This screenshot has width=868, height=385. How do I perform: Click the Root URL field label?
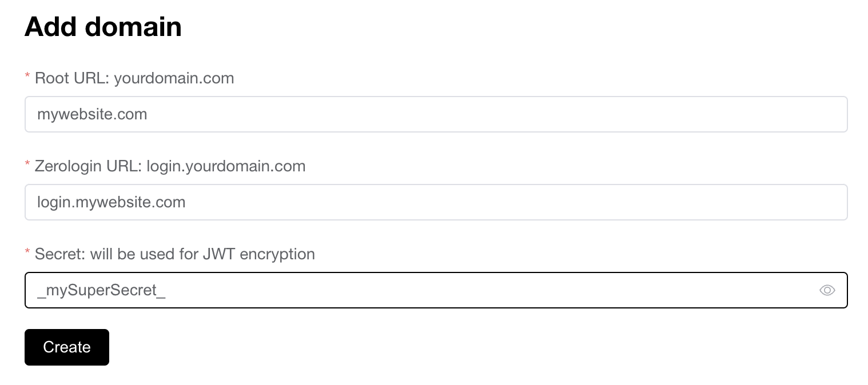click(134, 78)
